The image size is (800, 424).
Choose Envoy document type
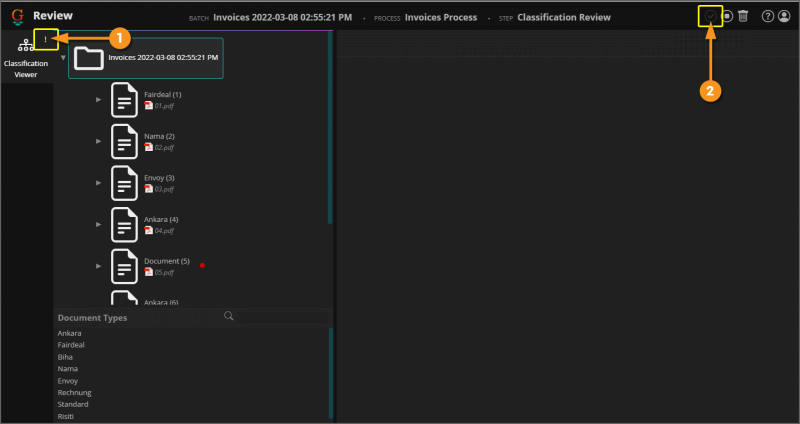67,381
